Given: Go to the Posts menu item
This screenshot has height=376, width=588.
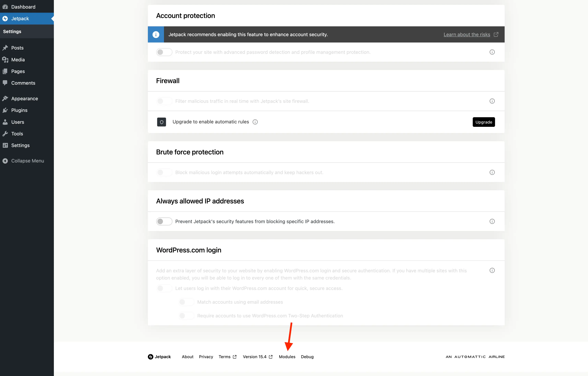Looking at the screenshot, I should pos(17,48).
